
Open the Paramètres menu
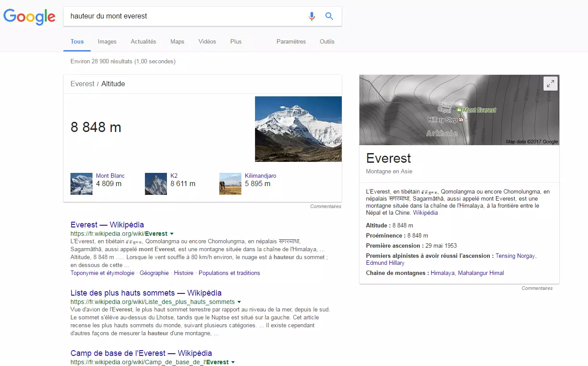(x=291, y=41)
